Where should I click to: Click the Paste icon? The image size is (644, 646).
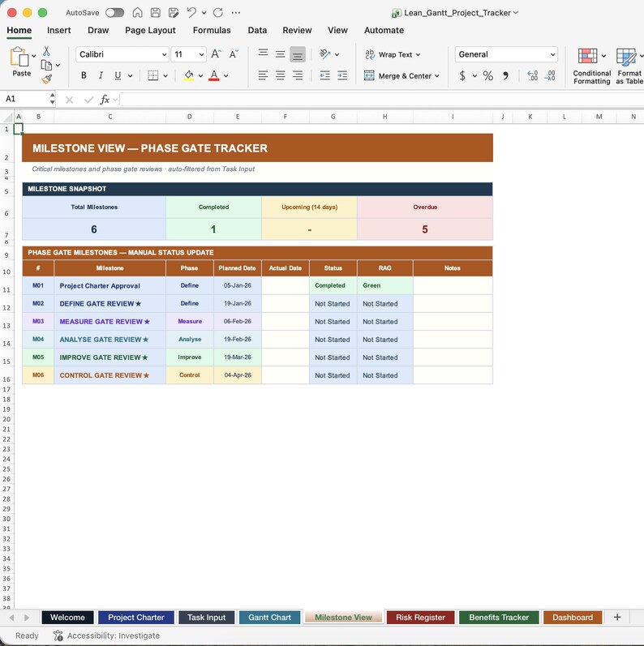point(19,57)
